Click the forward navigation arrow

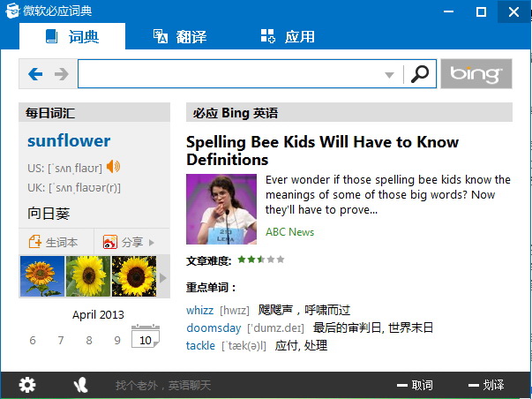tap(61, 74)
